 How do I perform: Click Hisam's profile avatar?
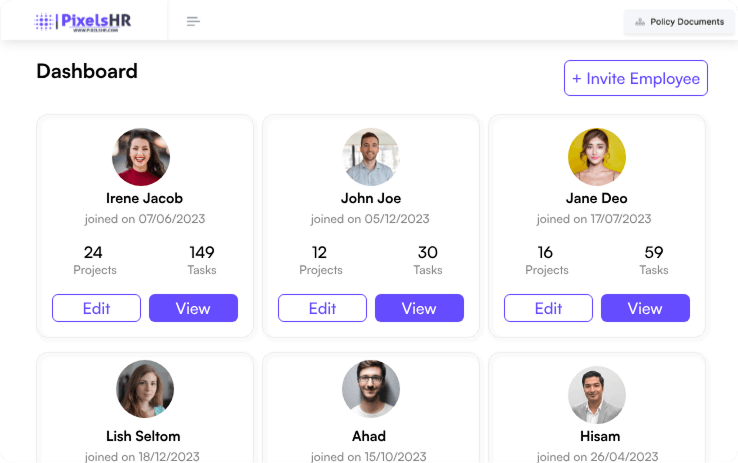pos(597,395)
